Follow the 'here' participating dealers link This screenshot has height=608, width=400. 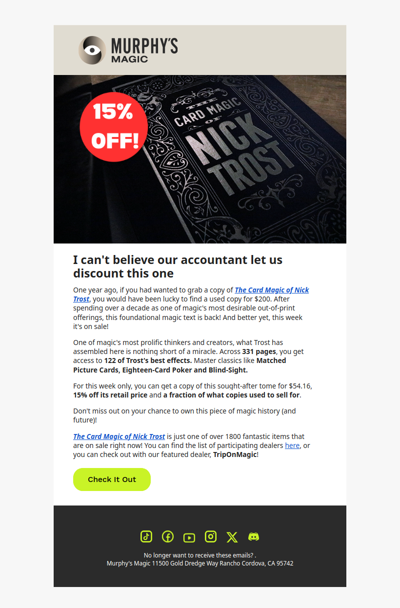[x=292, y=446]
